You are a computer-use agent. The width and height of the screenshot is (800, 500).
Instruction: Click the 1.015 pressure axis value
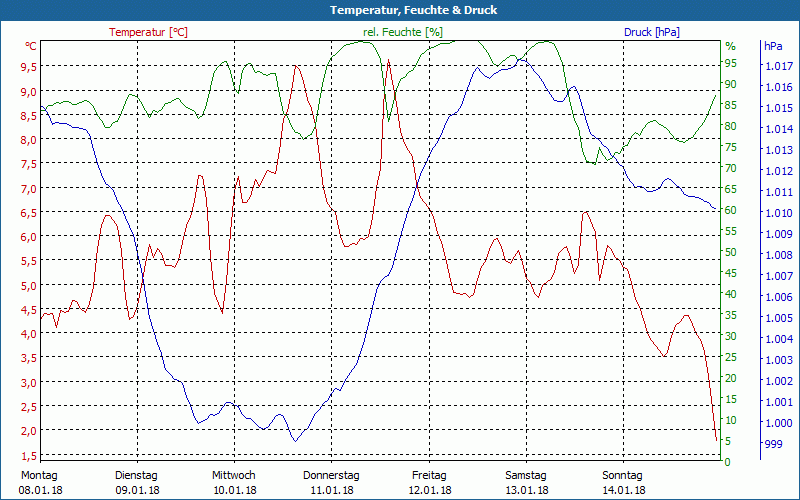779,108
